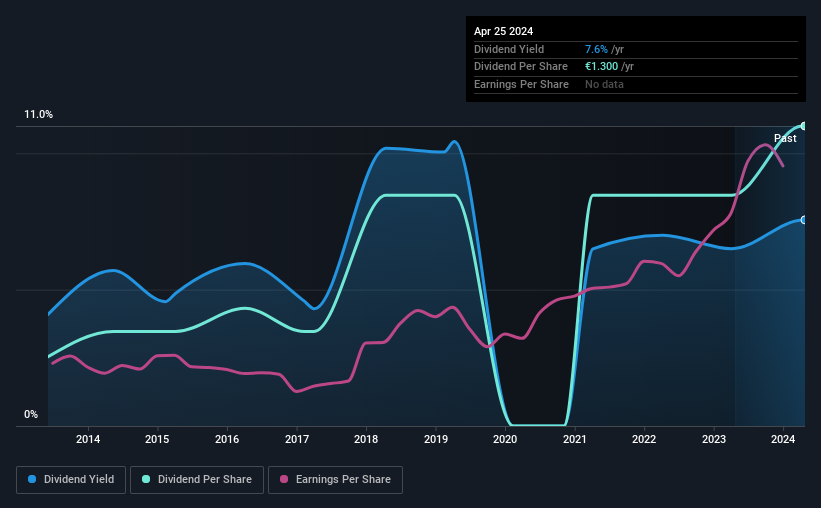Click the blue Dividend Yield endpoint marker

804,220
